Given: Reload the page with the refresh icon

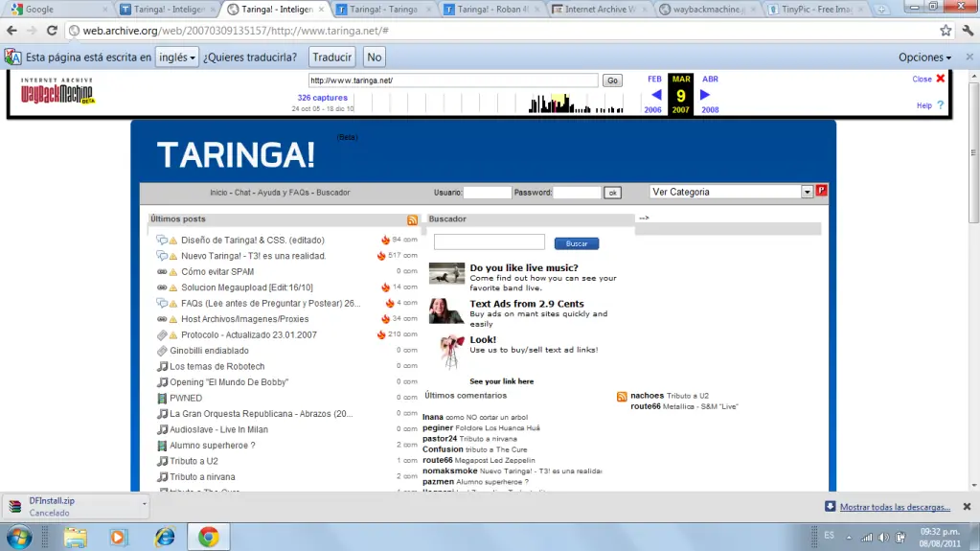Looking at the screenshot, I should tap(52, 30).
